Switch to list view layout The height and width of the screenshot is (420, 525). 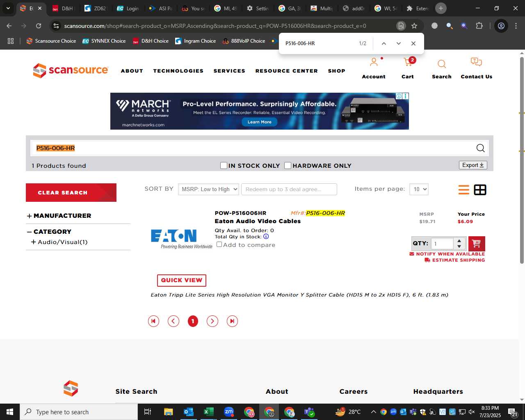[x=464, y=190]
